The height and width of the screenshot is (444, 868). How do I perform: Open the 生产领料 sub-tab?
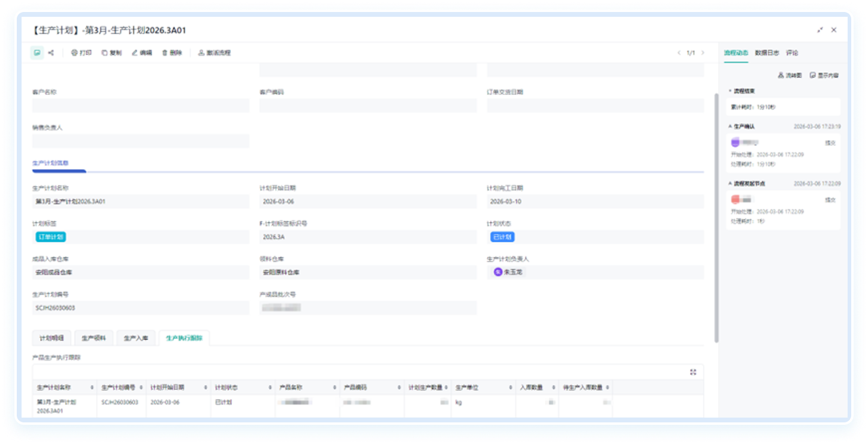[94, 338]
